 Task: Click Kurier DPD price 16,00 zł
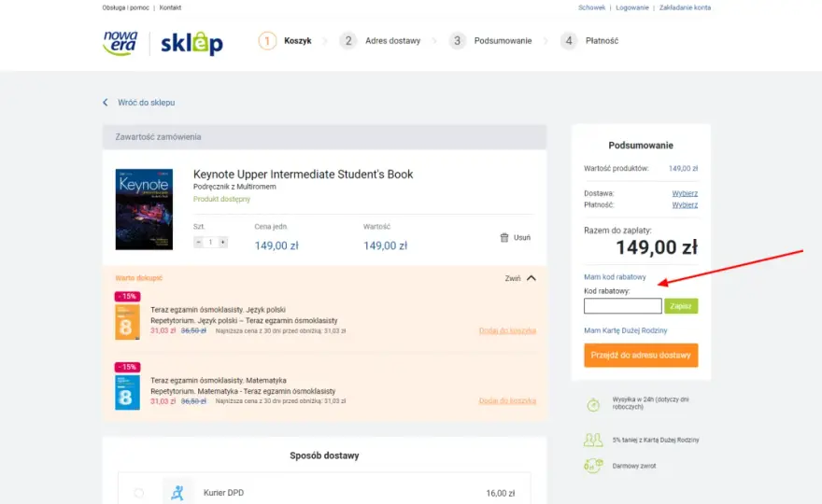click(x=500, y=494)
